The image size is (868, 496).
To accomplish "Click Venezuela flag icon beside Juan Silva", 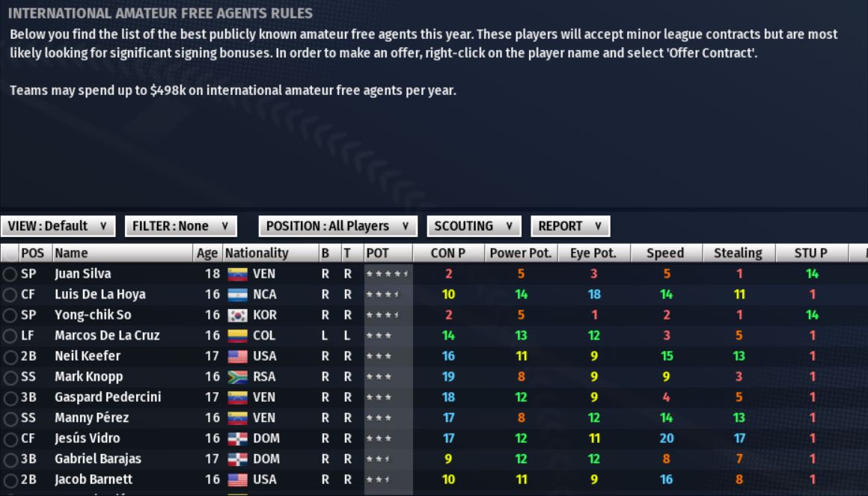I will tap(237, 274).
